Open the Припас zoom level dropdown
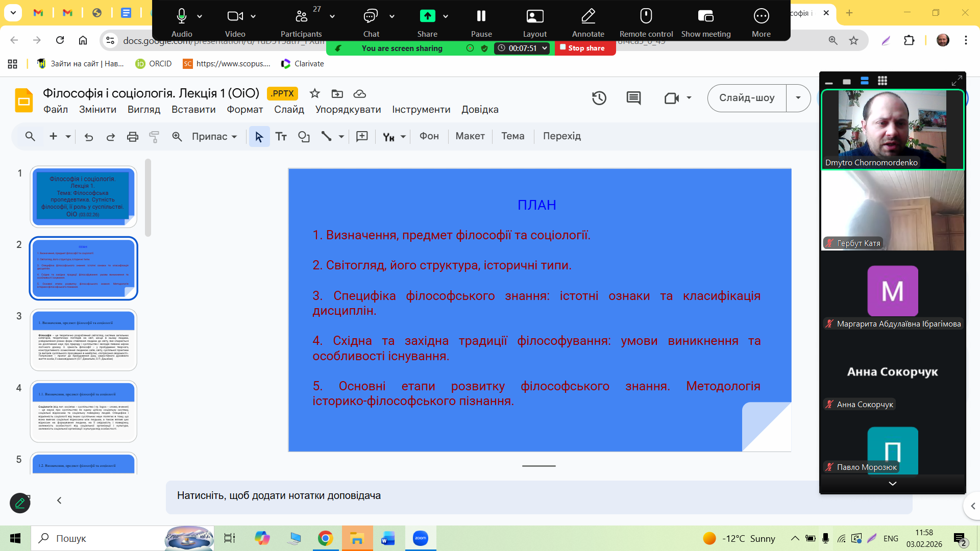This screenshot has height=551, width=980. pos(214,137)
